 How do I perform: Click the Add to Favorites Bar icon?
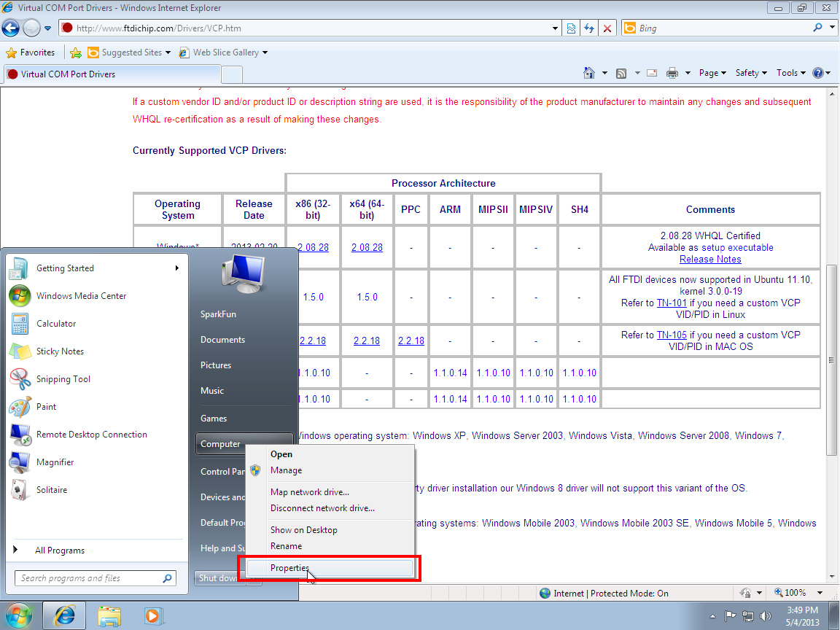coord(76,52)
